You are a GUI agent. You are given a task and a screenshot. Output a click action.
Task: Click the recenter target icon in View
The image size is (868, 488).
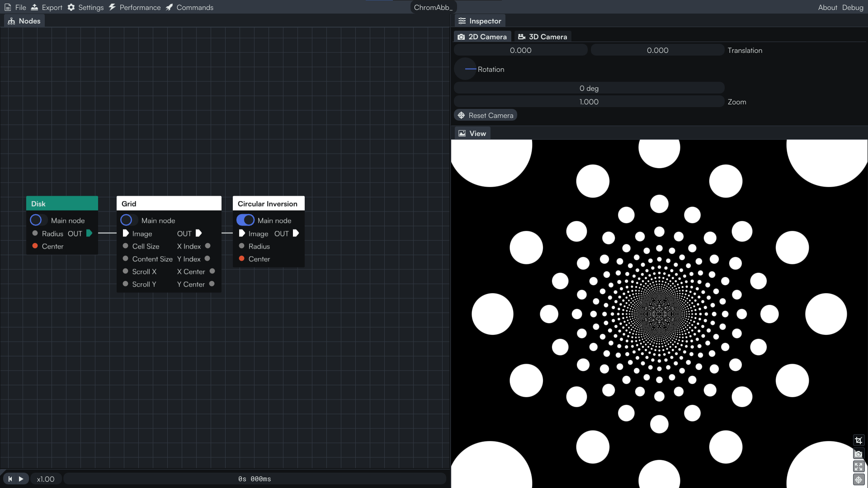click(x=859, y=479)
